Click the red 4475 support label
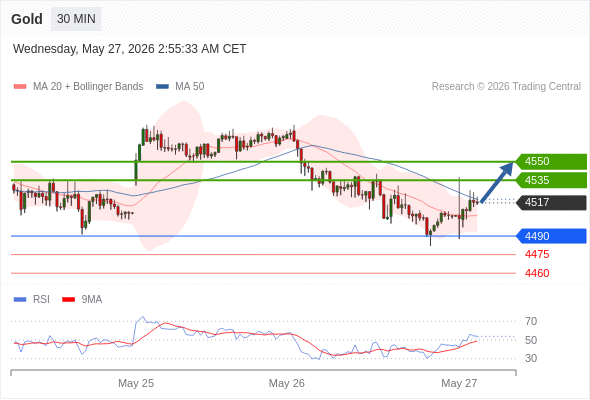Image resolution: width=590 pixels, height=400 pixels. click(x=537, y=254)
